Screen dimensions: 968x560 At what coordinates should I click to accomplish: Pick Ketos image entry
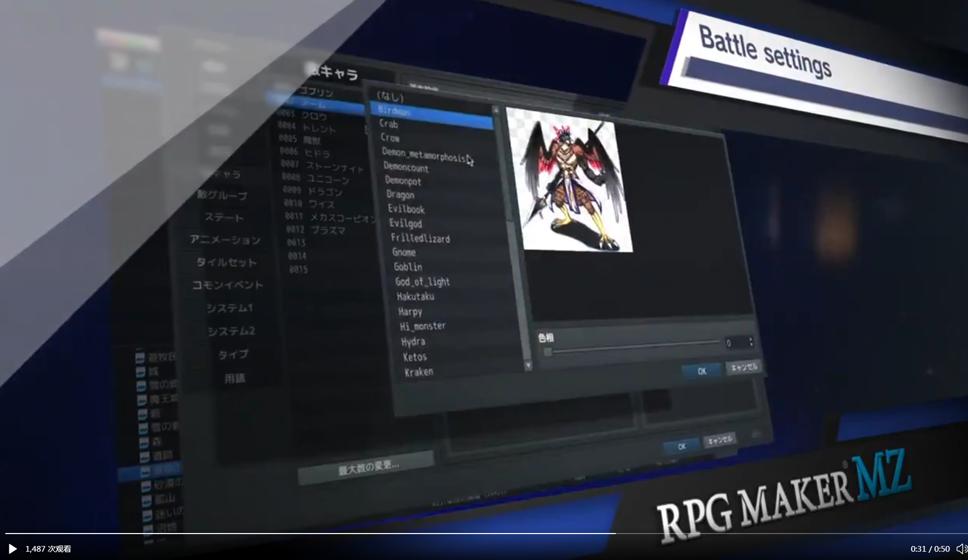415,357
